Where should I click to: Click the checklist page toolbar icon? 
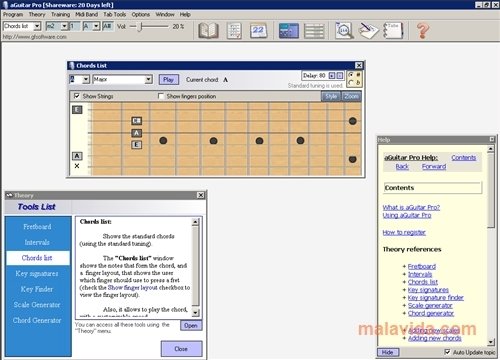(x=234, y=31)
